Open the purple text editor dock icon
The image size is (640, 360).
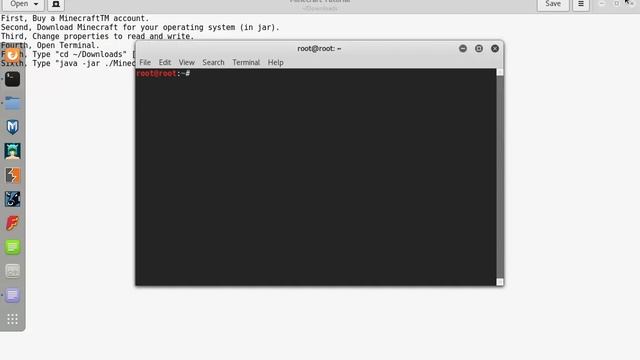coord(12,295)
